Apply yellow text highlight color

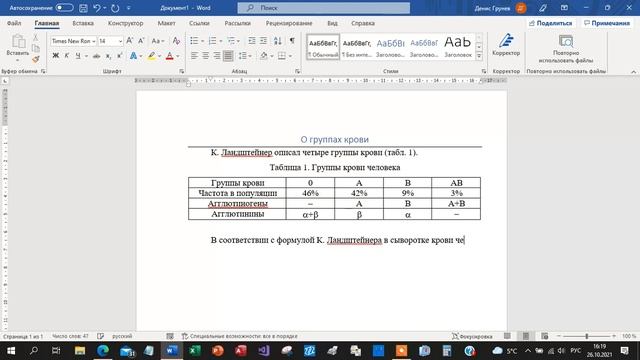click(x=151, y=56)
